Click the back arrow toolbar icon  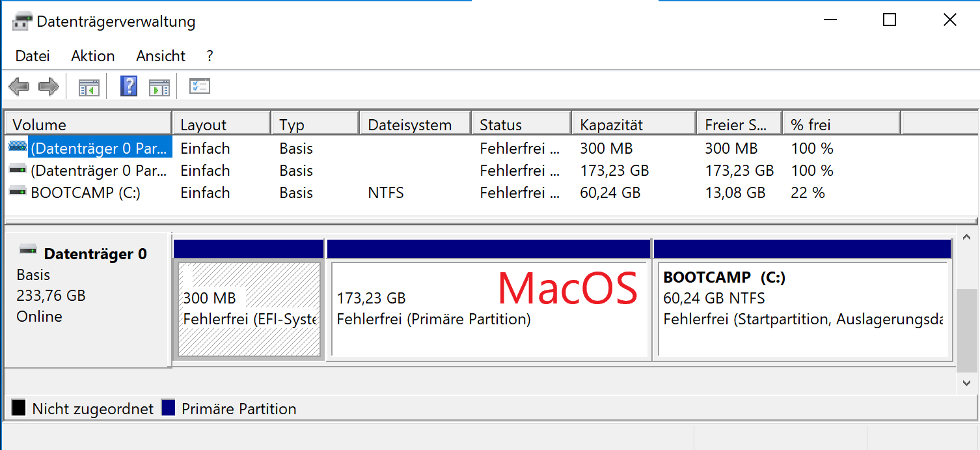click(19, 87)
